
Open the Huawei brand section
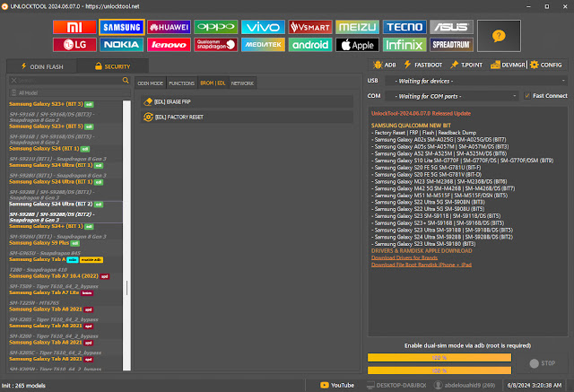click(169, 27)
